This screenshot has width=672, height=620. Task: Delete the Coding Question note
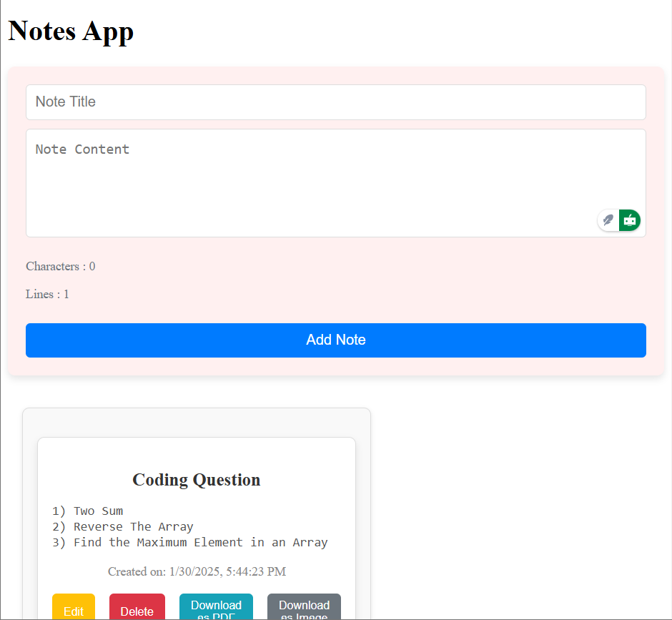(x=137, y=610)
